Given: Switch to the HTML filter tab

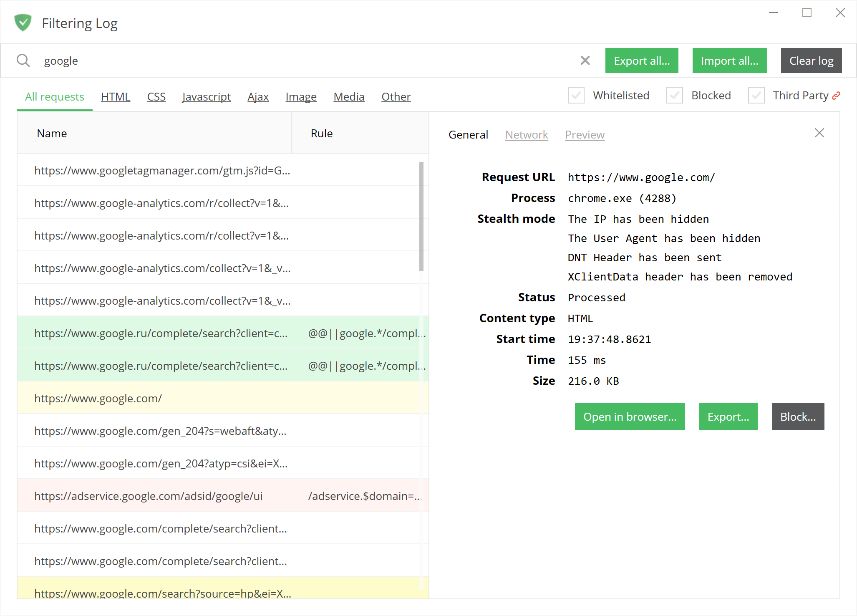Looking at the screenshot, I should pyautogui.click(x=116, y=97).
